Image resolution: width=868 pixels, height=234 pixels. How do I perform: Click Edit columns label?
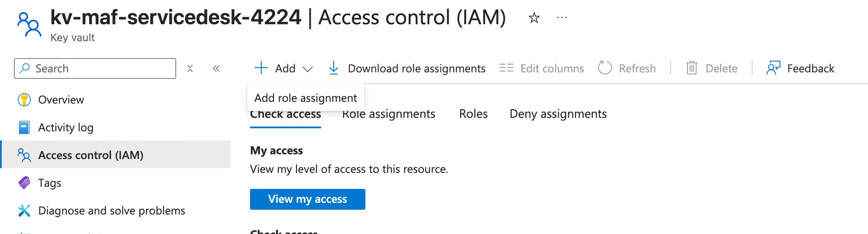(552, 68)
